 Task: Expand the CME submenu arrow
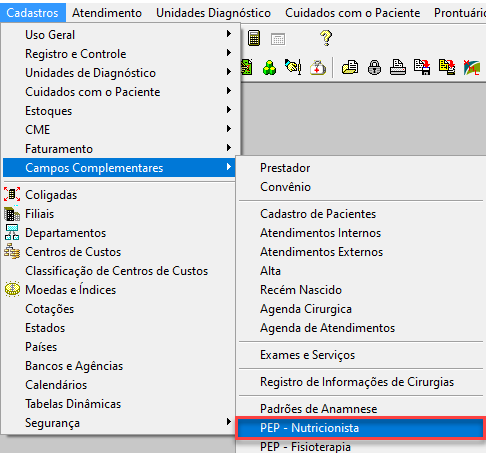pos(229,129)
